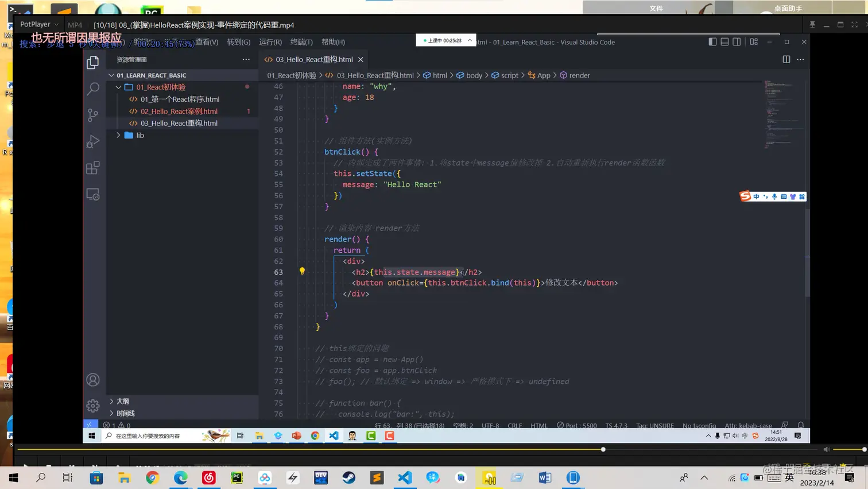This screenshot has width=868, height=489.
Task: Split the editor to the right
Action: (x=786, y=59)
